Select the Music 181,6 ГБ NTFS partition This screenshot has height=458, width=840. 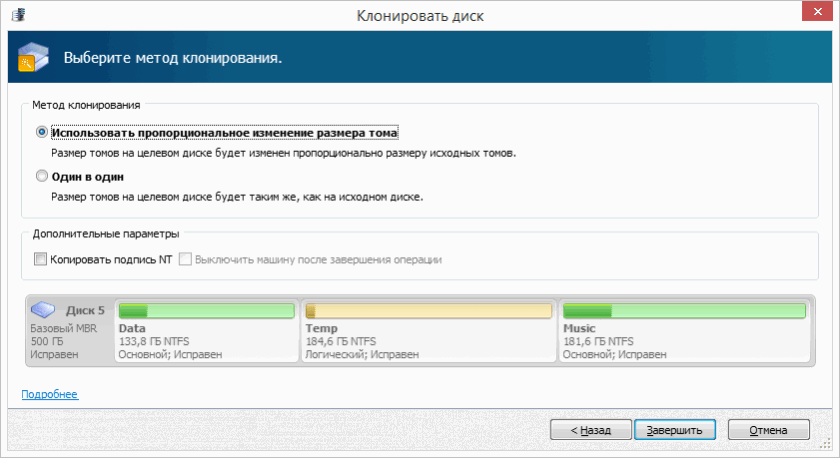(685, 331)
